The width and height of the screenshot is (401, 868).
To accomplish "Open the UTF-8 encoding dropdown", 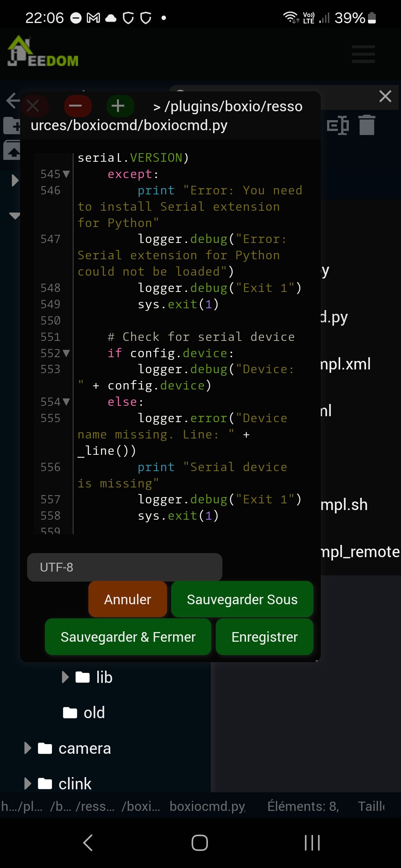I will tap(125, 567).
